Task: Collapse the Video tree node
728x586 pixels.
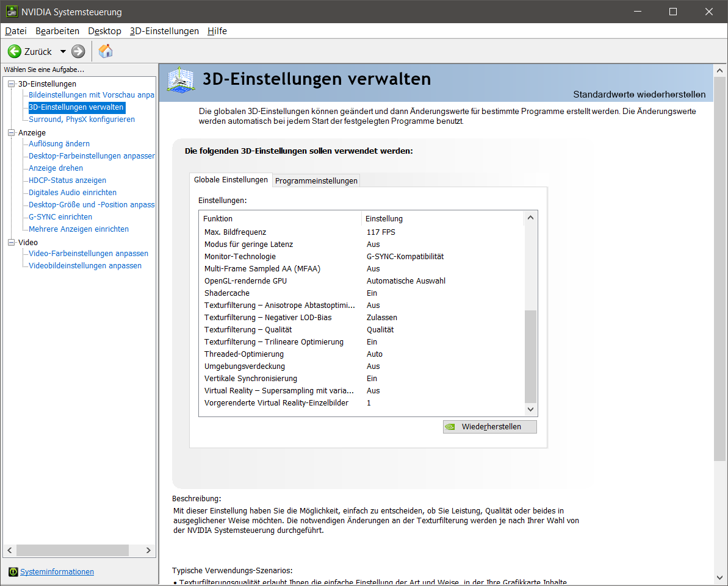Action: click(x=12, y=242)
